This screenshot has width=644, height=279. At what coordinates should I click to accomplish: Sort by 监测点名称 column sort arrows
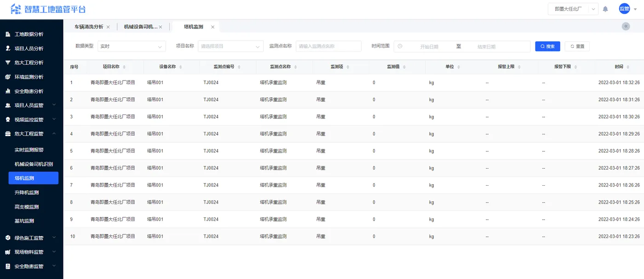tap(295, 67)
